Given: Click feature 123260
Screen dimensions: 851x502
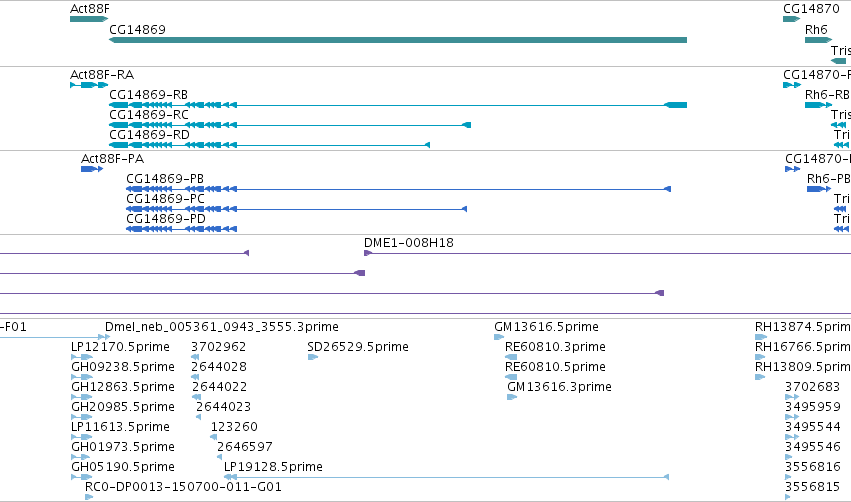Looking at the screenshot, I should pyautogui.click(x=234, y=427).
